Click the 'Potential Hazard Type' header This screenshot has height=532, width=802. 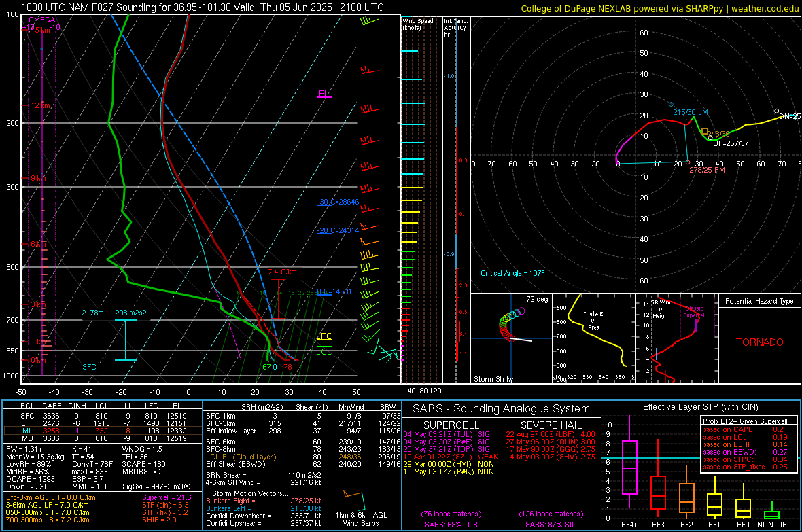click(759, 301)
